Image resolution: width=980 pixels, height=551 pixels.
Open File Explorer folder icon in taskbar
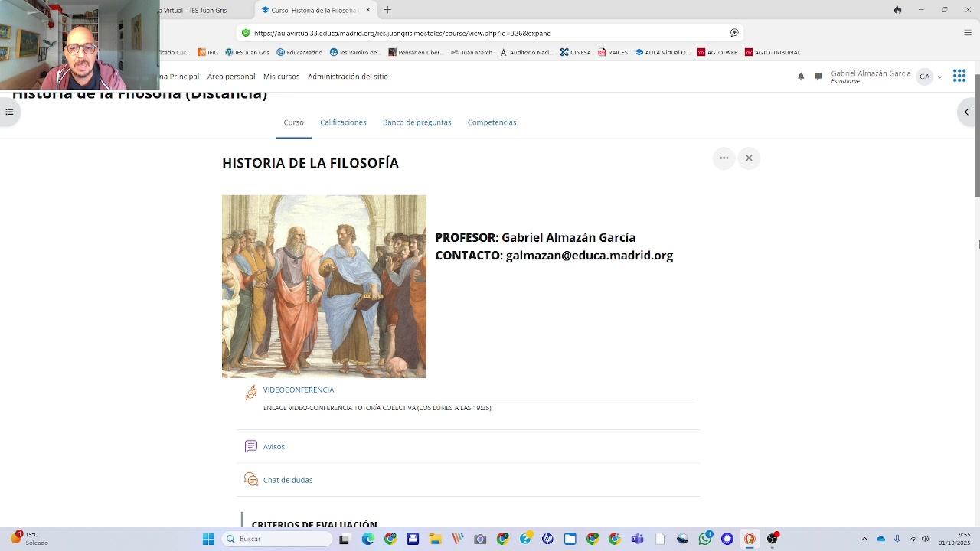pyautogui.click(x=435, y=539)
